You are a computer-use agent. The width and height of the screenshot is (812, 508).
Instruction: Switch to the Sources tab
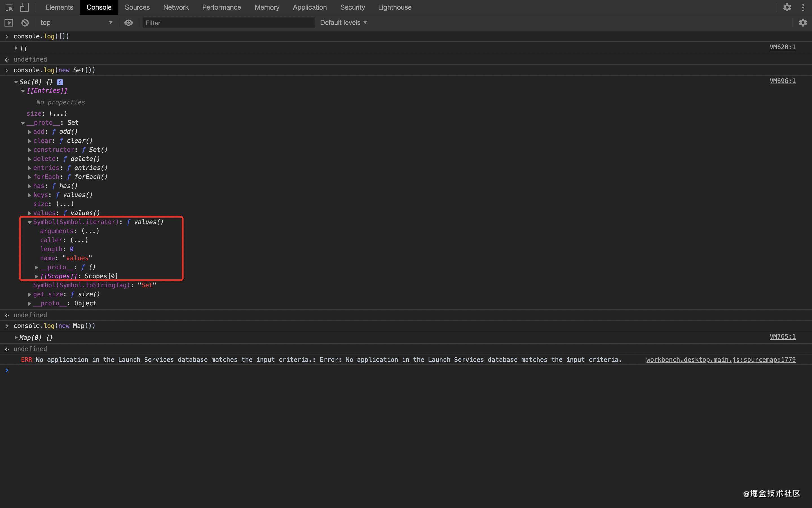pyautogui.click(x=137, y=7)
